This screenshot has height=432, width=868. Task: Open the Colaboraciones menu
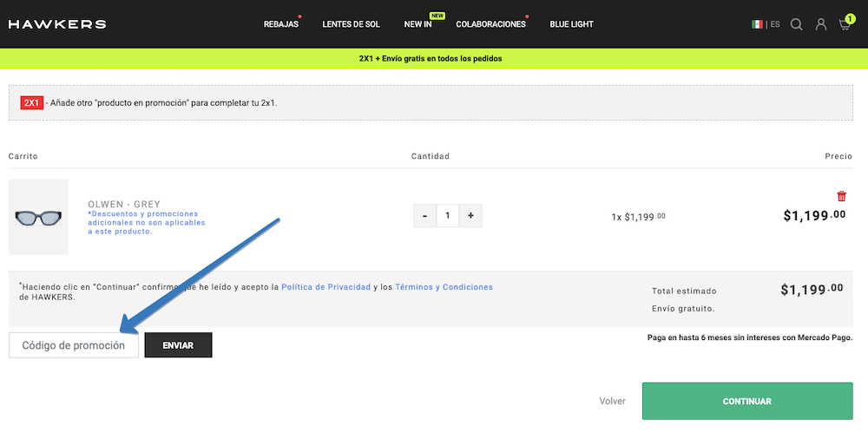tap(490, 24)
